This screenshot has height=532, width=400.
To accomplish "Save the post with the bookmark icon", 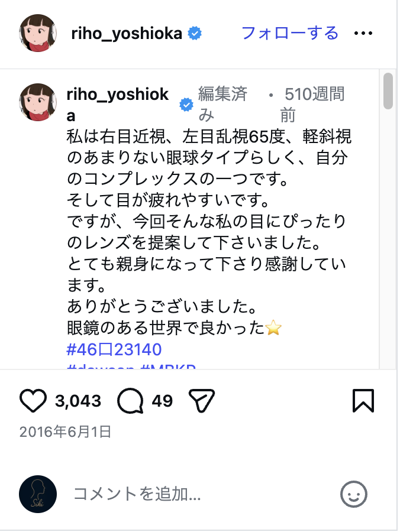I will point(364,400).
